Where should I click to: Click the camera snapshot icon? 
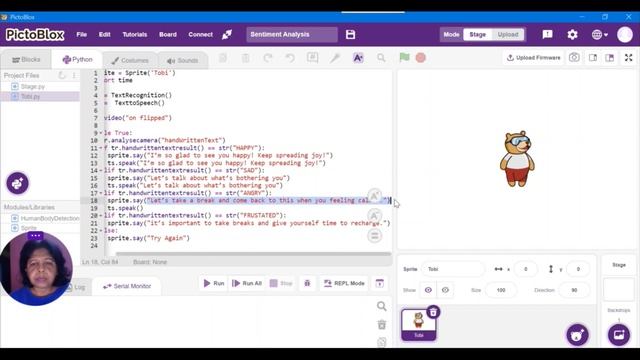pos(574,58)
